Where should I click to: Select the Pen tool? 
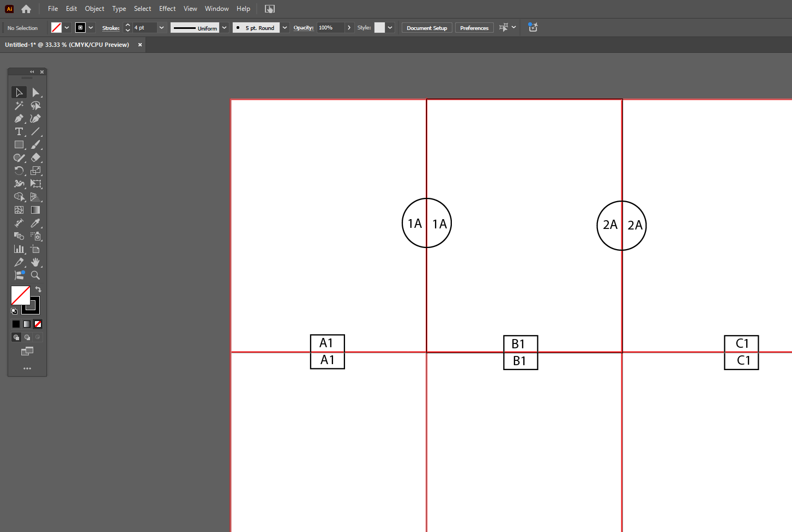19,118
